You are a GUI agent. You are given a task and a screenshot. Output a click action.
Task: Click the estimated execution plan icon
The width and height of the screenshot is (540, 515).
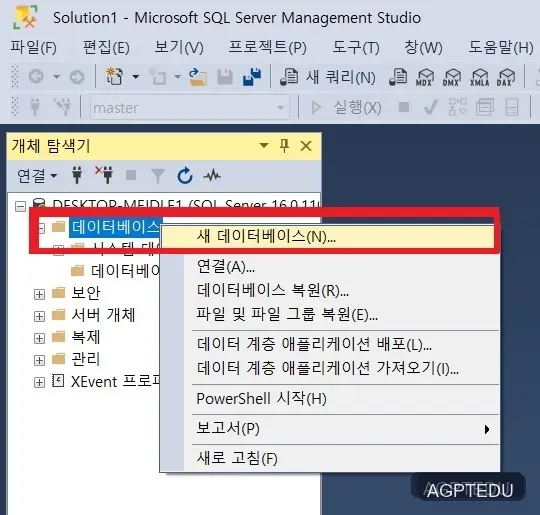tap(458, 107)
